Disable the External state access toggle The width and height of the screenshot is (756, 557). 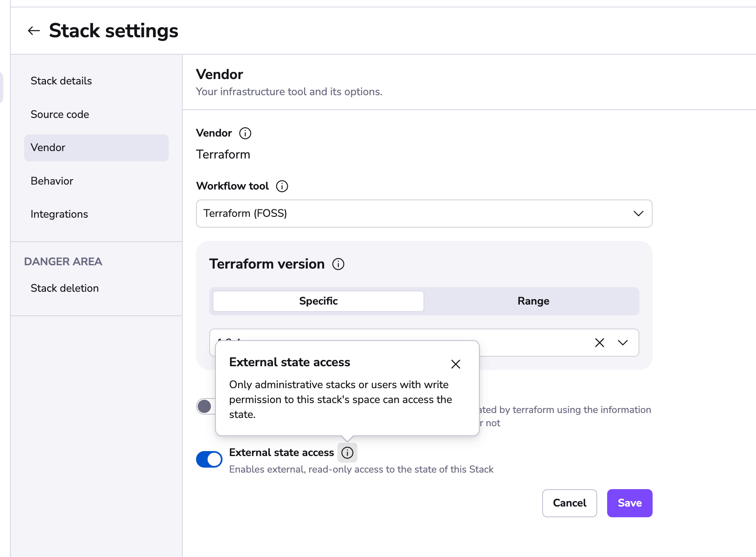[209, 459]
